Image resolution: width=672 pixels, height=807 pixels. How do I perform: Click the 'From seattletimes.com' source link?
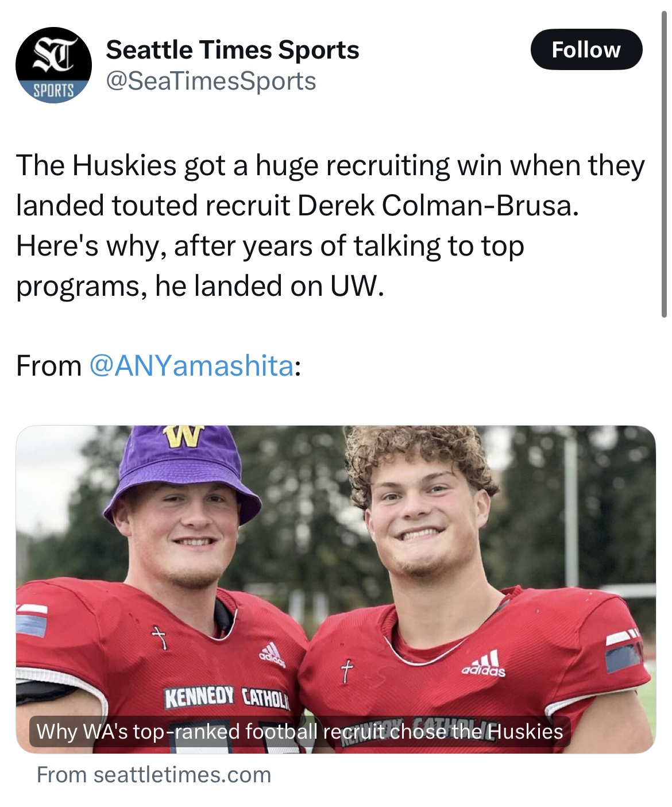click(153, 775)
